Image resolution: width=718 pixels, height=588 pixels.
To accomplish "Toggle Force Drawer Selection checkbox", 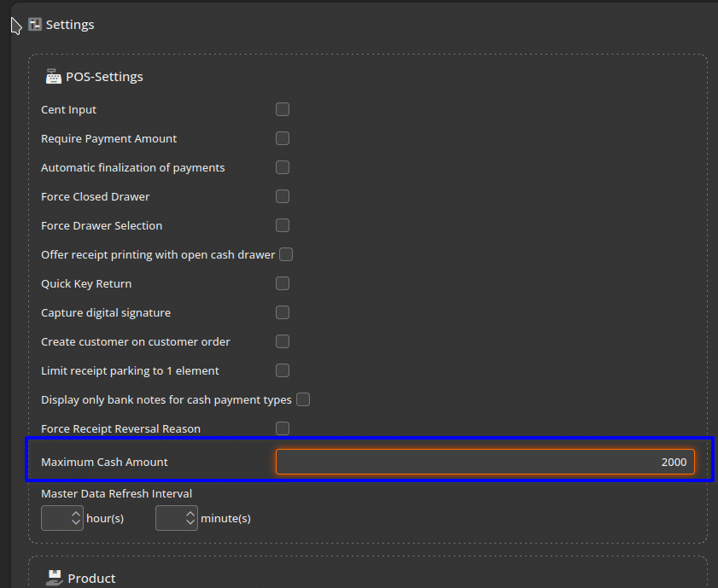I will (x=283, y=225).
